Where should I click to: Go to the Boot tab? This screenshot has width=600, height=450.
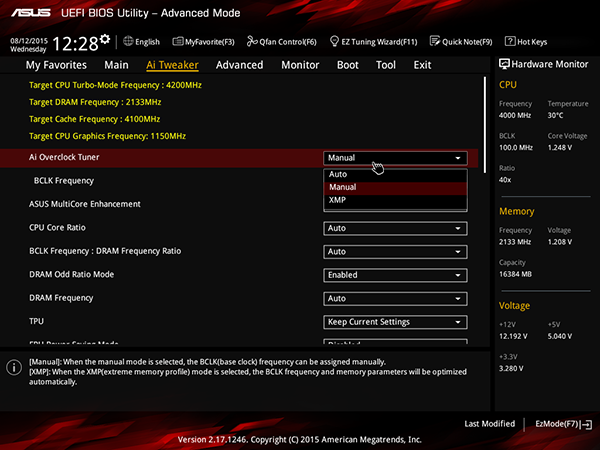point(348,65)
